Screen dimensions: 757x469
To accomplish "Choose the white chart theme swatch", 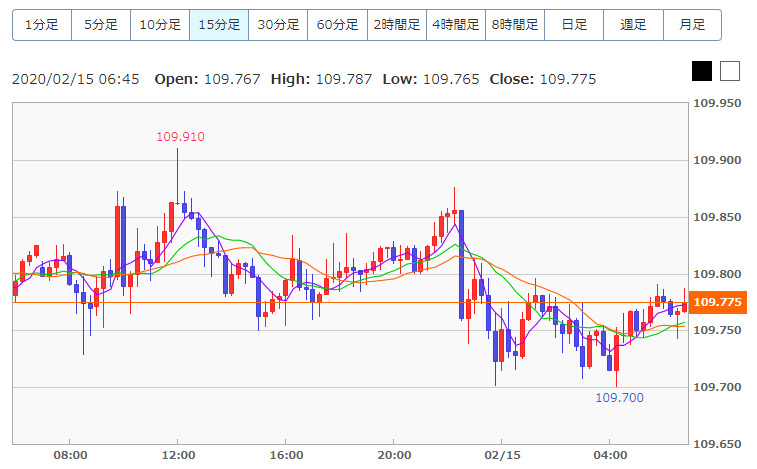I will (730, 71).
